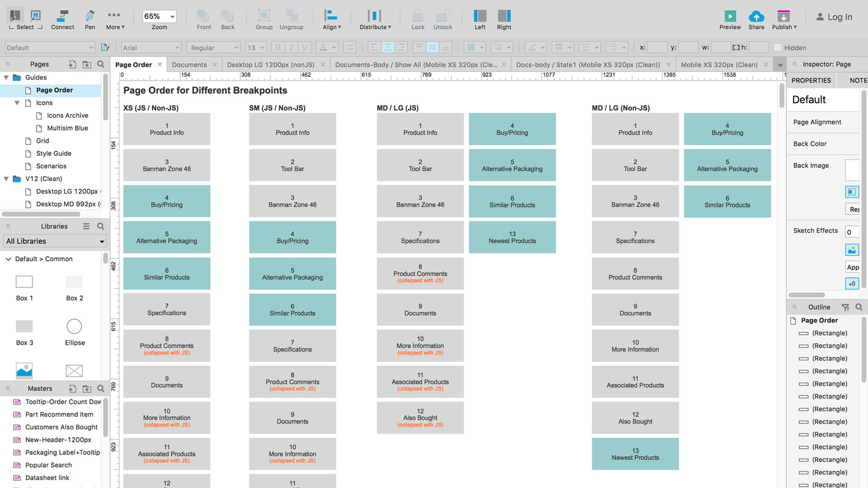Viewport: 868px width, 488px height.
Task: Open the Publish menu button
Action: coord(783,18)
